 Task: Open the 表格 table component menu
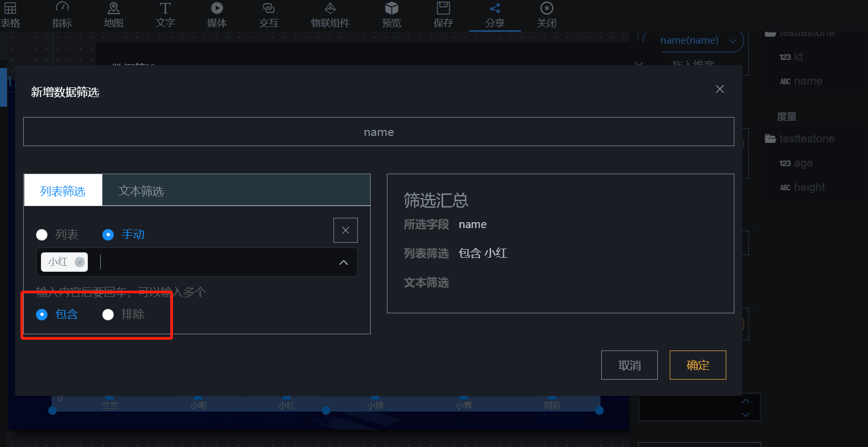click(x=10, y=15)
